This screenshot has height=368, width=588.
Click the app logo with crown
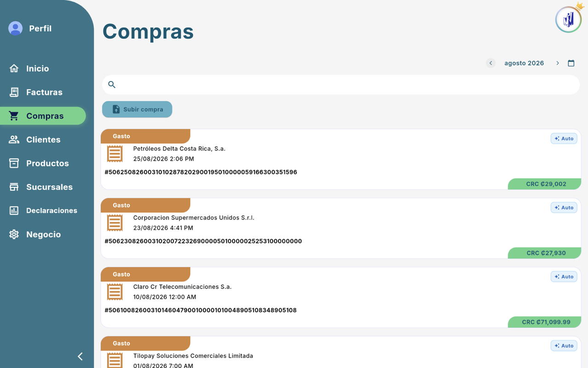tap(569, 18)
